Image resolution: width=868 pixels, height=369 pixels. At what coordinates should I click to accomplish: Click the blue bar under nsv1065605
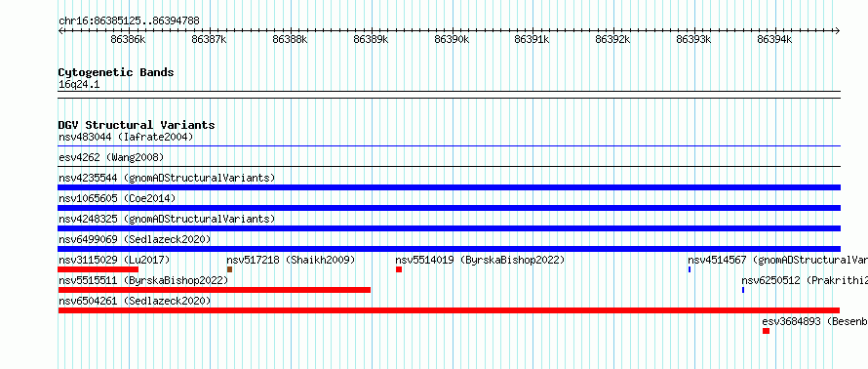point(449,208)
